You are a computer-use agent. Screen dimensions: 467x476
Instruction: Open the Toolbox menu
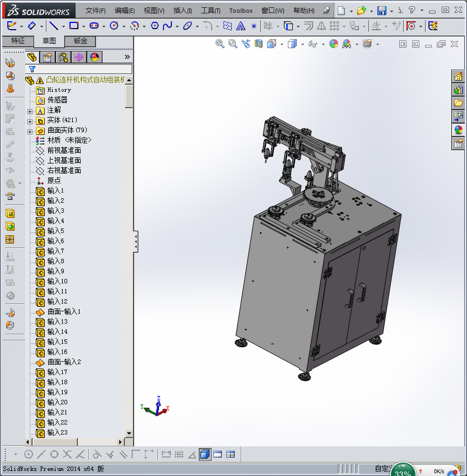coord(241,11)
